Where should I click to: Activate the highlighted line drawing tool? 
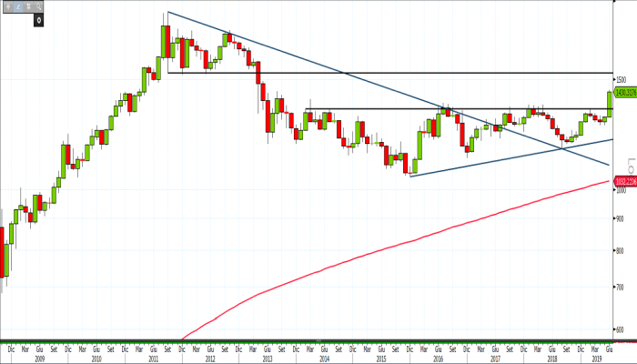pos(18,6)
